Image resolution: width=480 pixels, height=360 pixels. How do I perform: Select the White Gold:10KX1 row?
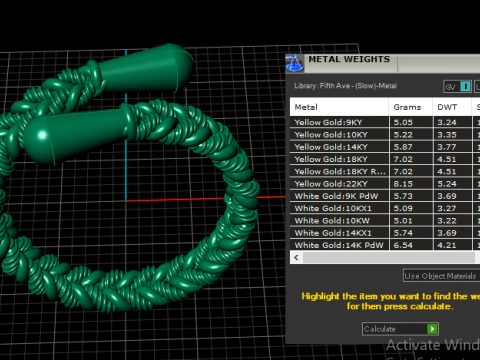pyautogui.click(x=385, y=208)
